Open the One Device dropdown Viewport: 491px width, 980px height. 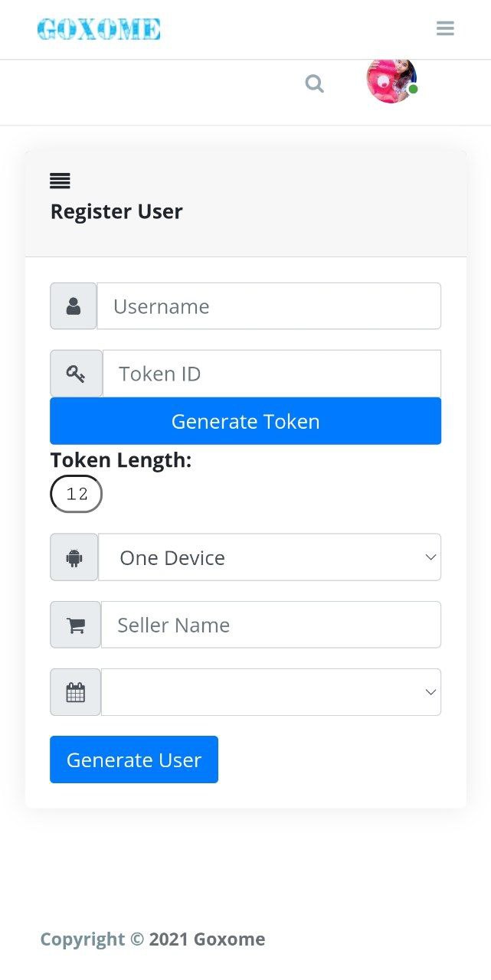270,557
